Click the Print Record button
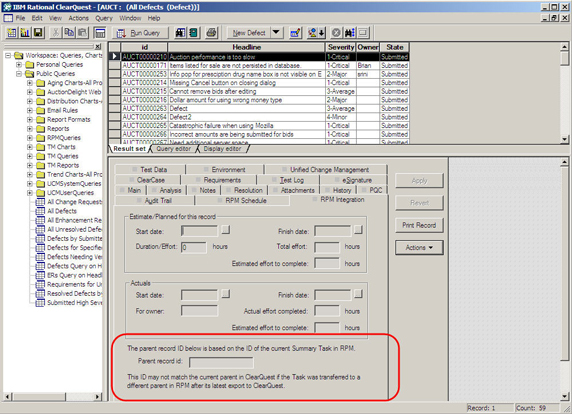 point(419,225)
